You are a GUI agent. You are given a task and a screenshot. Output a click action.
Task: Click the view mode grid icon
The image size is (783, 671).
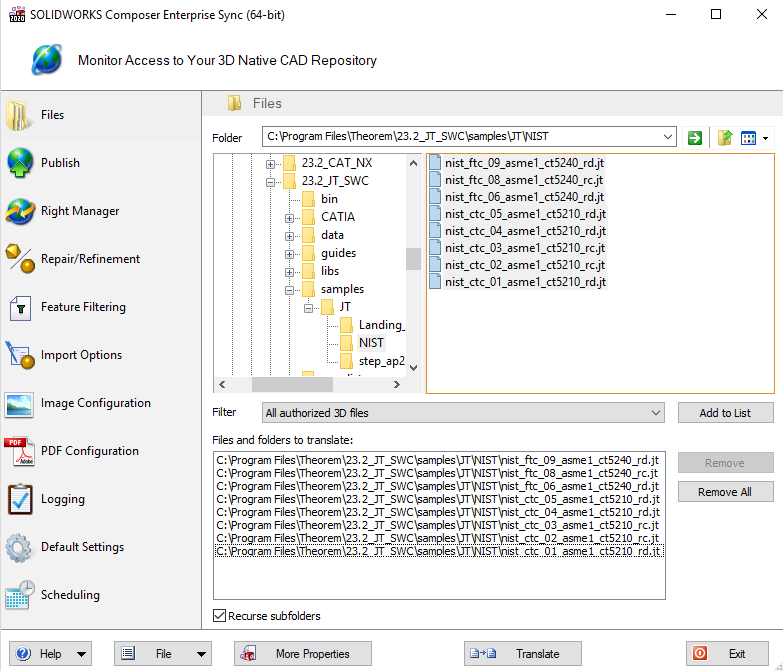click(748, 138)
